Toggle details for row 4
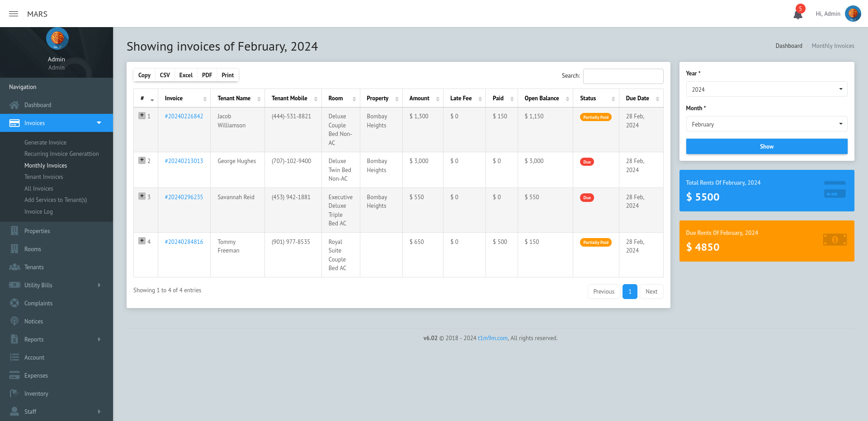 (x=142, y=241)
